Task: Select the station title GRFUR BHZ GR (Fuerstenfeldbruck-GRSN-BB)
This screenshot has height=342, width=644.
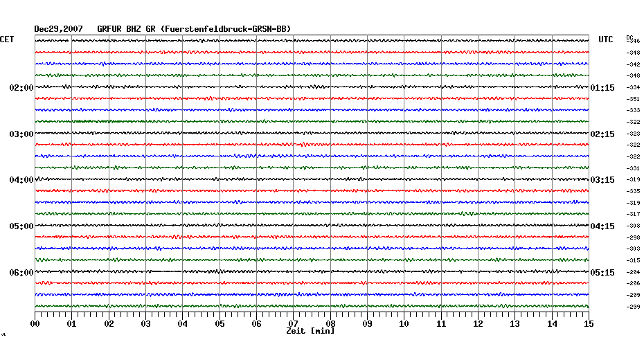Action: (194, 29)
